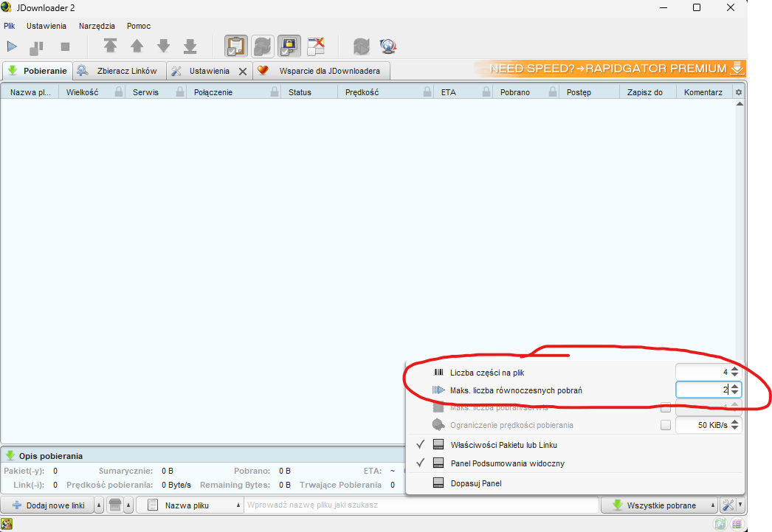Move selected item down one position
Screen dimensions: 772x532
click(x=163, y=46)
